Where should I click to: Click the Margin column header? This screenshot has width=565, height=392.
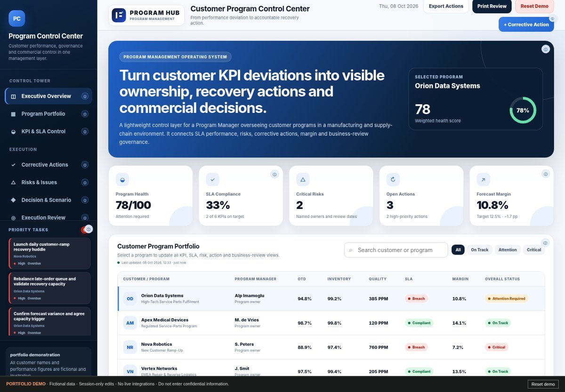tap(460, 279)
